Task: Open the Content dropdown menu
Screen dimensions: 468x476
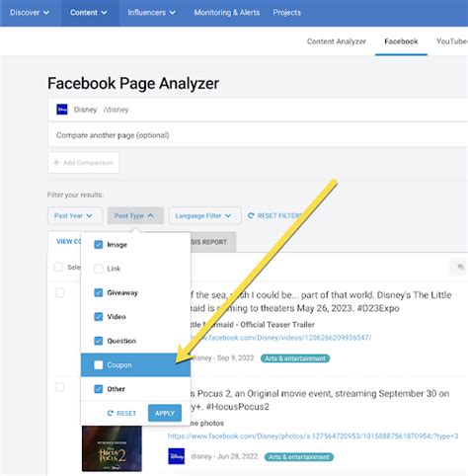Action: click(x=89, y=13)
